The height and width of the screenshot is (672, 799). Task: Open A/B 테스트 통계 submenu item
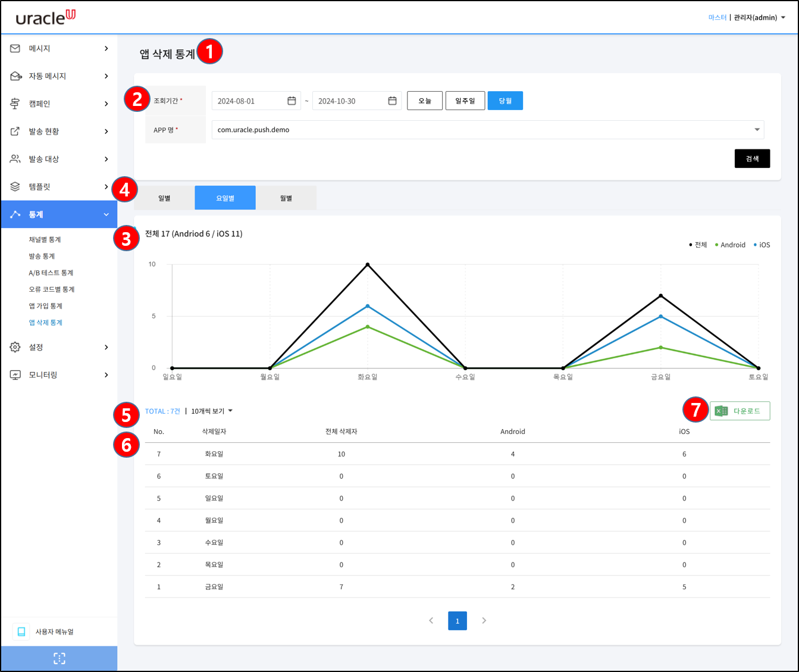[x=51, y=273]
